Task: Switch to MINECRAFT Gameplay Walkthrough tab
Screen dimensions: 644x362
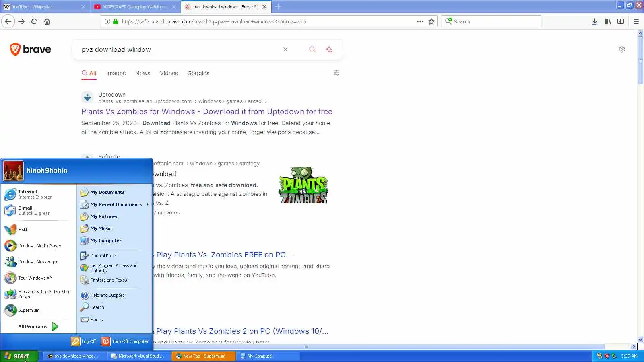Action: tap(135, 7)
